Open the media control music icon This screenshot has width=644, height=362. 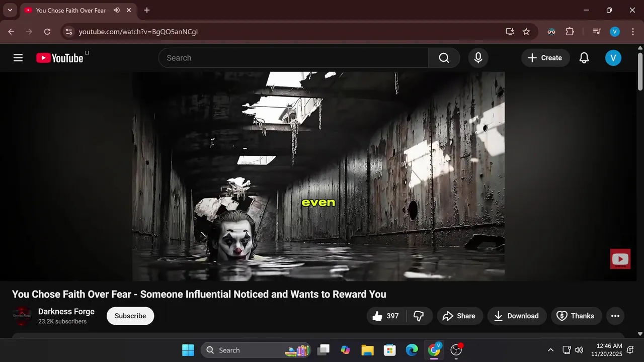click(x=597, y=32)
